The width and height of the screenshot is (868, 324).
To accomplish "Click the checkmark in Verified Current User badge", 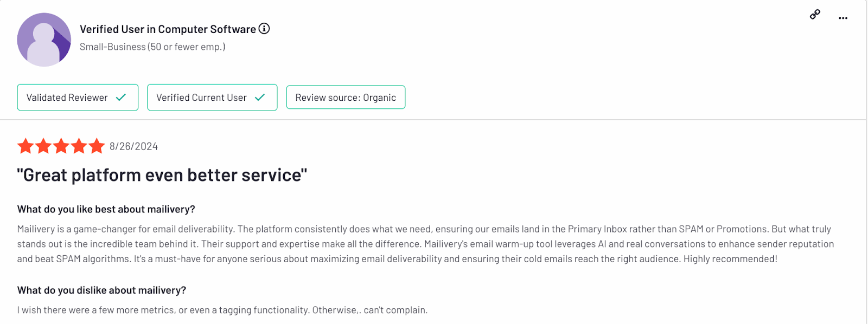I will [x=260, y=98].
